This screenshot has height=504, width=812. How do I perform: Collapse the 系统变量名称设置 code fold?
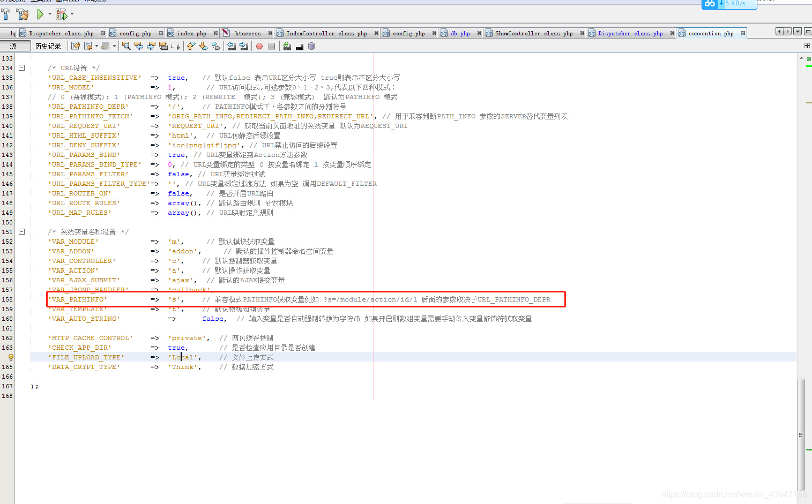(x=22, y=231)
